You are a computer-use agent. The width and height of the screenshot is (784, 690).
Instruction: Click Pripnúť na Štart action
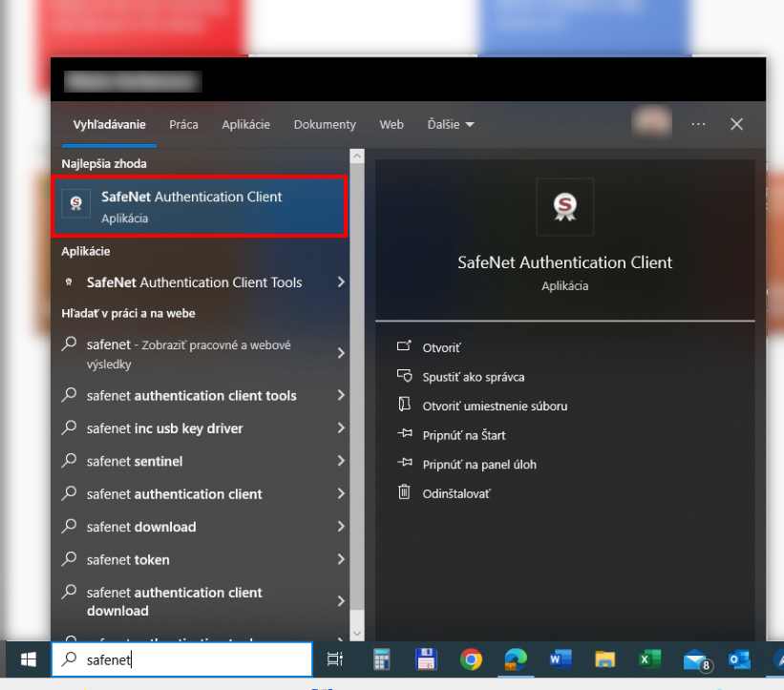point(463,436)
